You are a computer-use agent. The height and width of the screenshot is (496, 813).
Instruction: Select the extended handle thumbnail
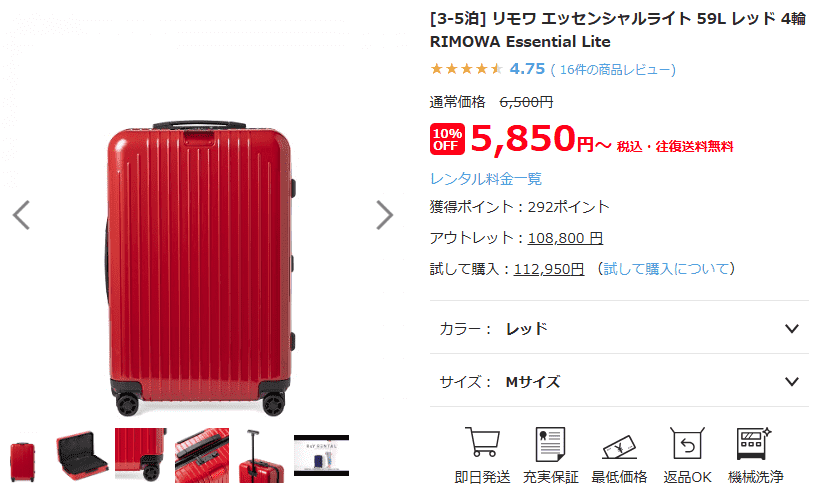(x=261, y=455)
